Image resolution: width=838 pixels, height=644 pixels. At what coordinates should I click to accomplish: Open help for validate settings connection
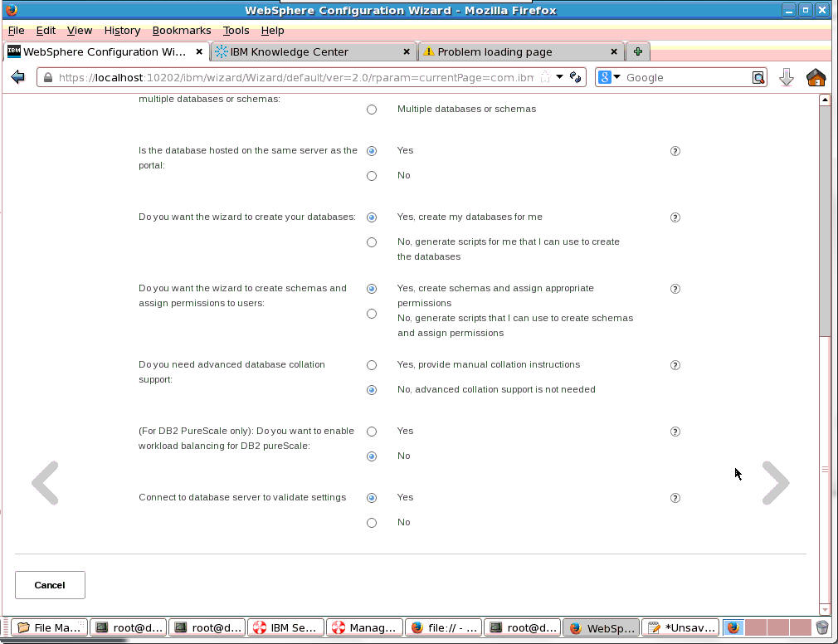[675, 498]
